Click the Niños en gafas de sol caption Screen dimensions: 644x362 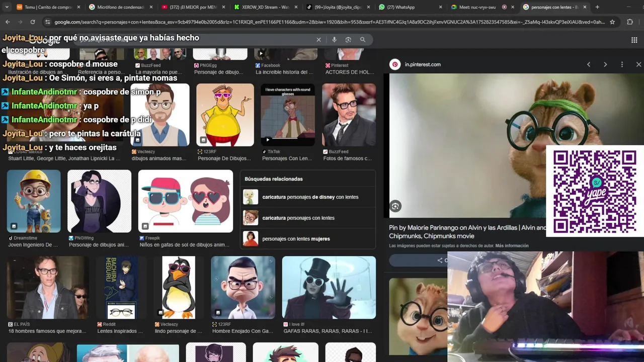(x=185, y=245)
